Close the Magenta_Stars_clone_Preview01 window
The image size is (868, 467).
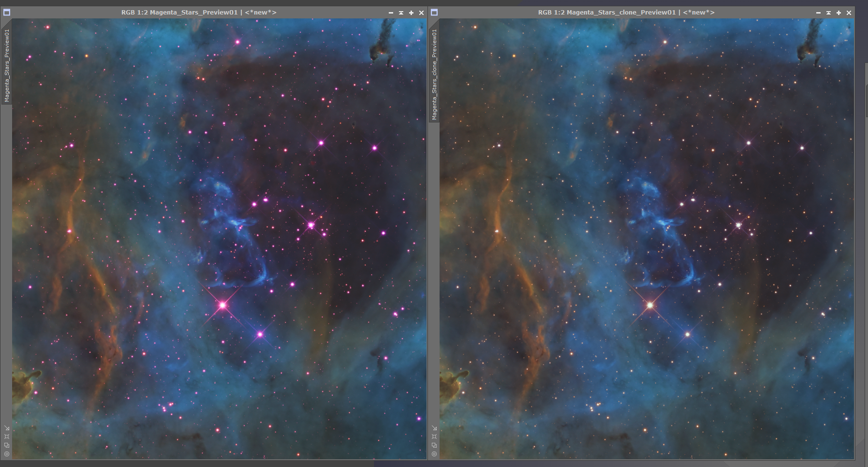849,13
